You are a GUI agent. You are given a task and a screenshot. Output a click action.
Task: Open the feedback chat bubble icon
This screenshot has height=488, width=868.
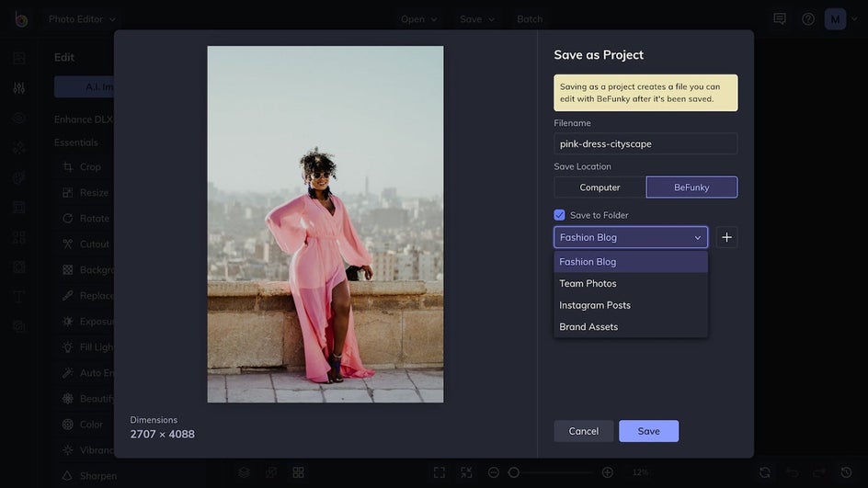coord(780,18)
